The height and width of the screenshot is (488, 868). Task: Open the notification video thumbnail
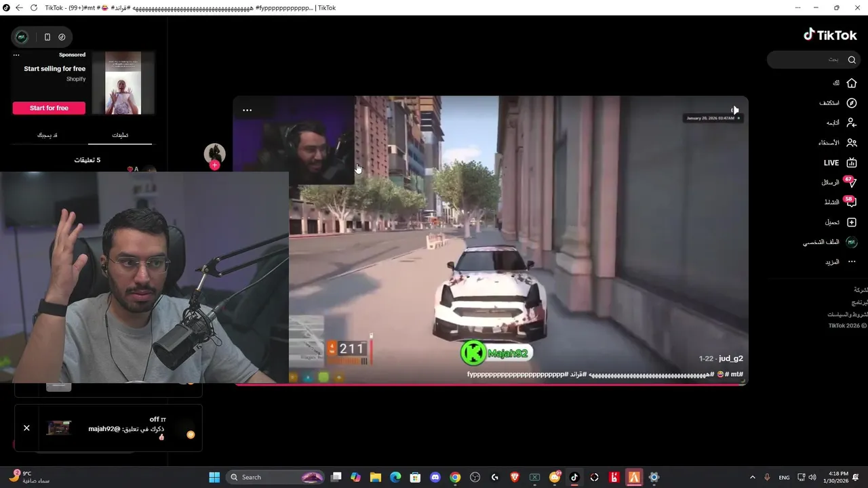(59, 428)
